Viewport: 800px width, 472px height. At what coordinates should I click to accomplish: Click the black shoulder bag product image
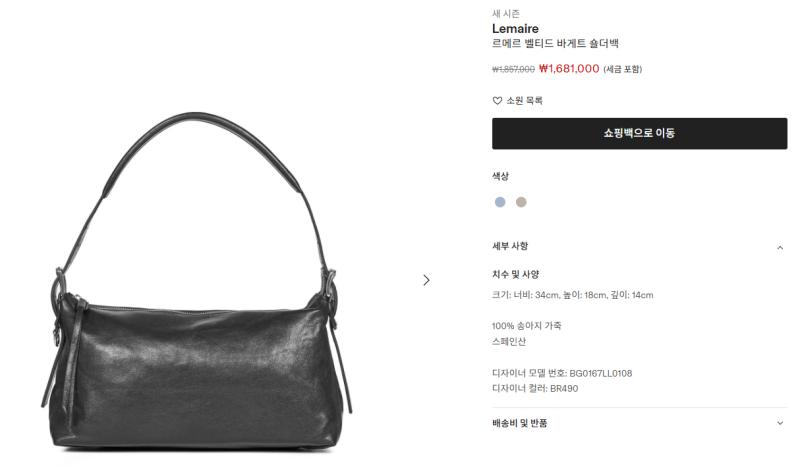point(196,282)
